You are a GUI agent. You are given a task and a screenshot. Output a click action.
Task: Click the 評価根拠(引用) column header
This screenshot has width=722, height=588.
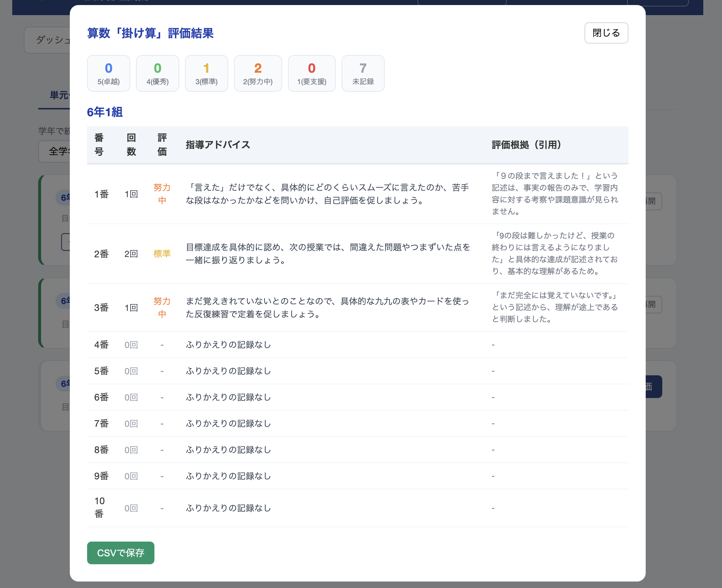pos(527,145)
